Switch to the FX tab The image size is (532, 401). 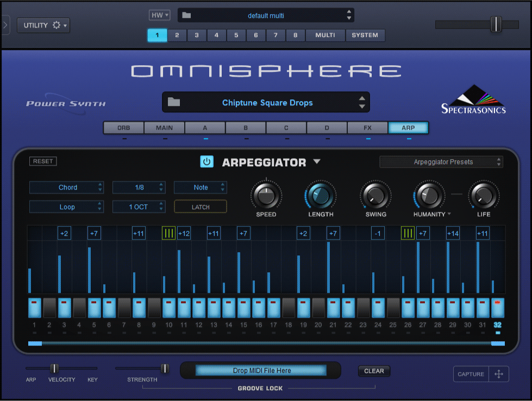point(367,128)
